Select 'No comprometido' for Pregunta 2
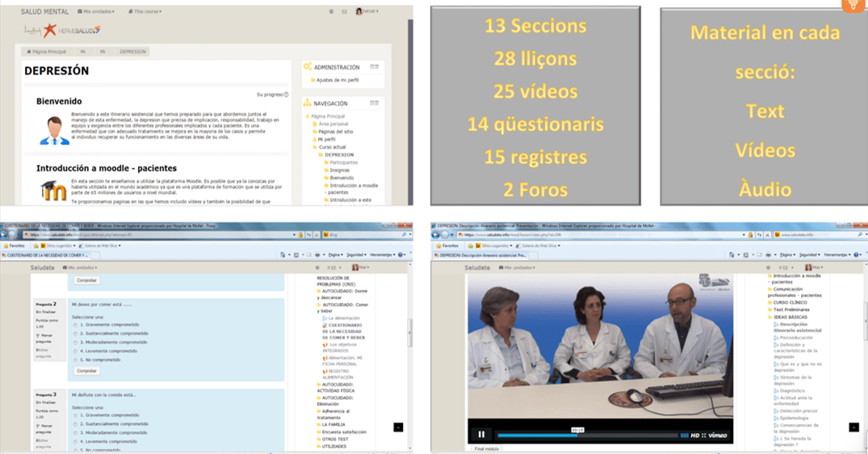868x454 pixels. 75,360
